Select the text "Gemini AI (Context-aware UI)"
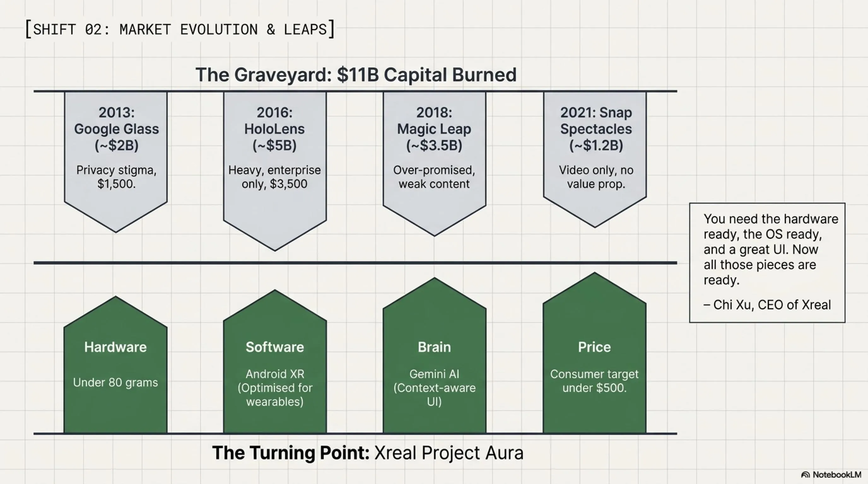Viewport: 868px width, 484px height. pos(434,388)
